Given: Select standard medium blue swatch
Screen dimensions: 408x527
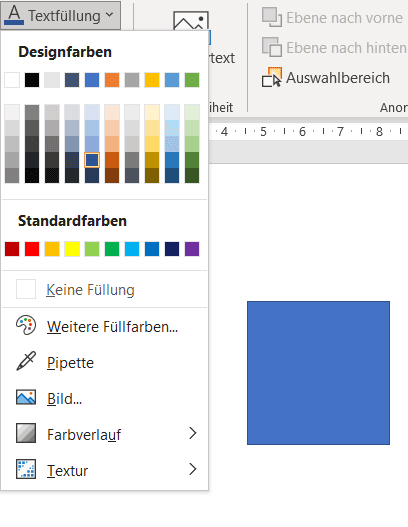Looking at the screenshot, I should [152, 249].
